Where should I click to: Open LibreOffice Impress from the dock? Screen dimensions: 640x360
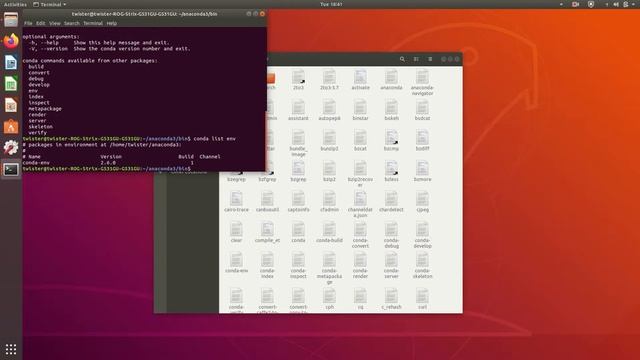(11, 105)
